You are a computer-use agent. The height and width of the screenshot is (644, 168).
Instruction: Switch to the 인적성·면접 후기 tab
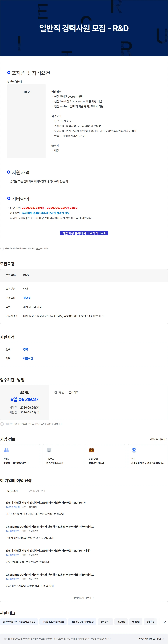click(37, 491)
